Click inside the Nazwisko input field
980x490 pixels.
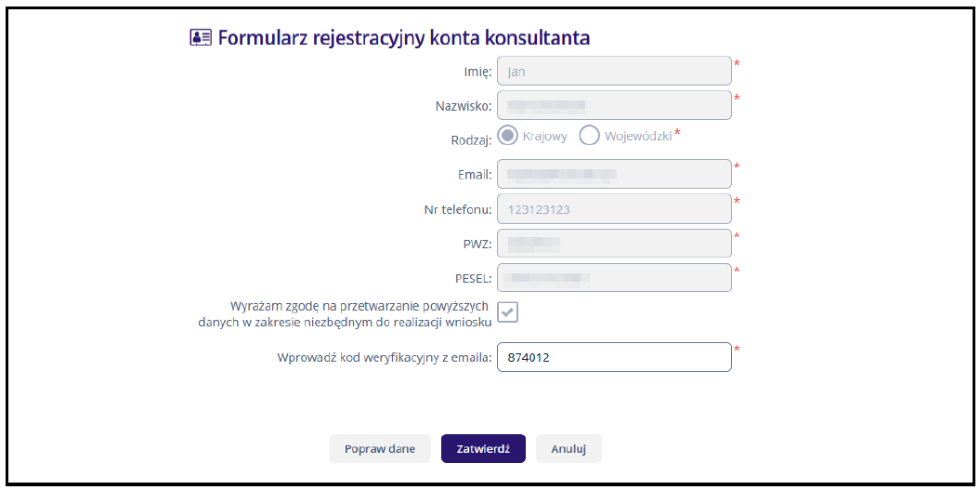[614, 105]
